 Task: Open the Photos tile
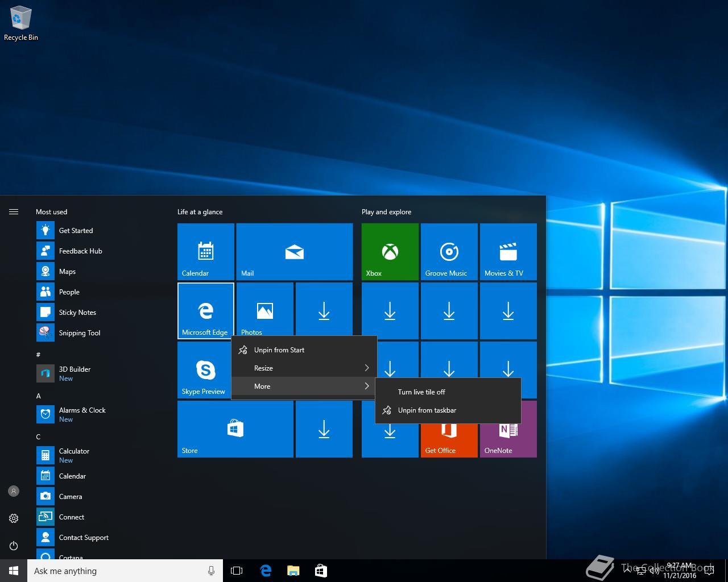pyautogui.click(x=265, y=309)
